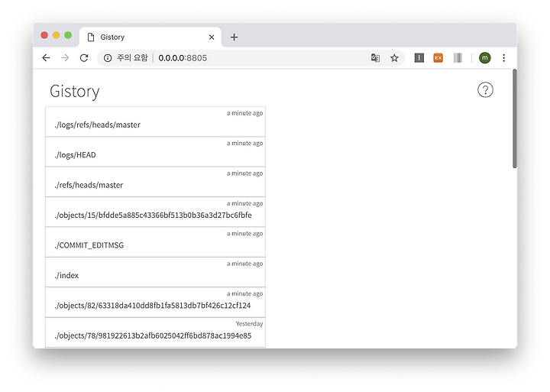
Task: Close the Gistory tab
Action: 212,37
